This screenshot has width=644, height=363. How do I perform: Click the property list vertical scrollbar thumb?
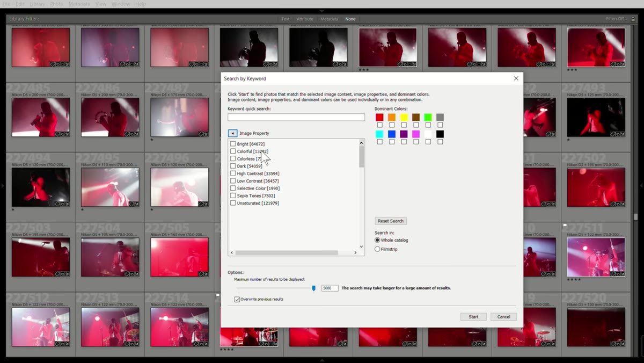click(x=361, y=157)
